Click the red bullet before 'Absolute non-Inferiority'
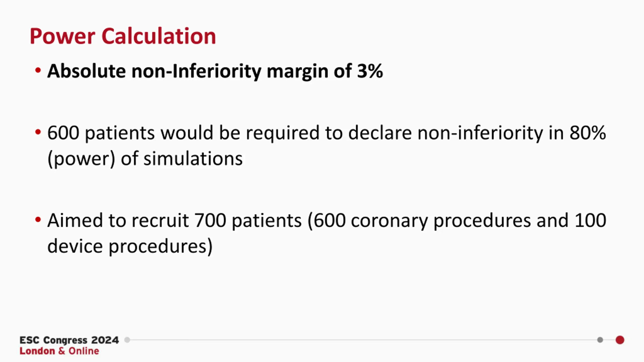The image size is (644, 362). tap(38, 70)
